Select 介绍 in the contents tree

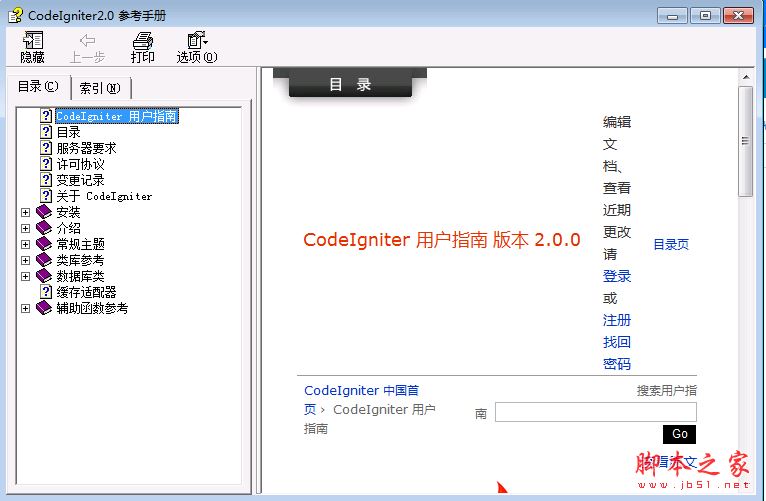click(x=68, y=228)
